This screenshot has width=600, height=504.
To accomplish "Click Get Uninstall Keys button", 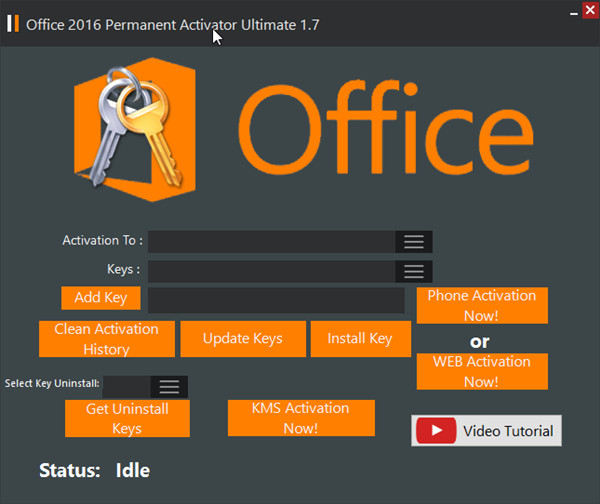I will tap(127, 418).
